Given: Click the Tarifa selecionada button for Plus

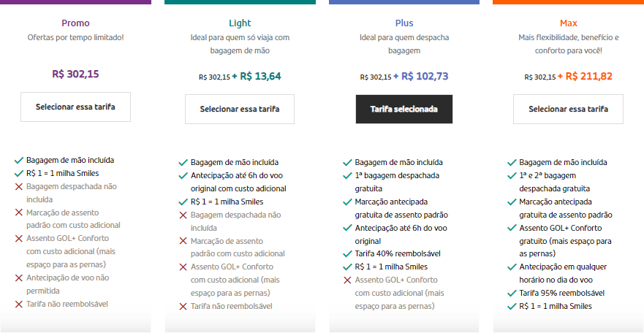Looking at the screenshot, I should [404, 109].
